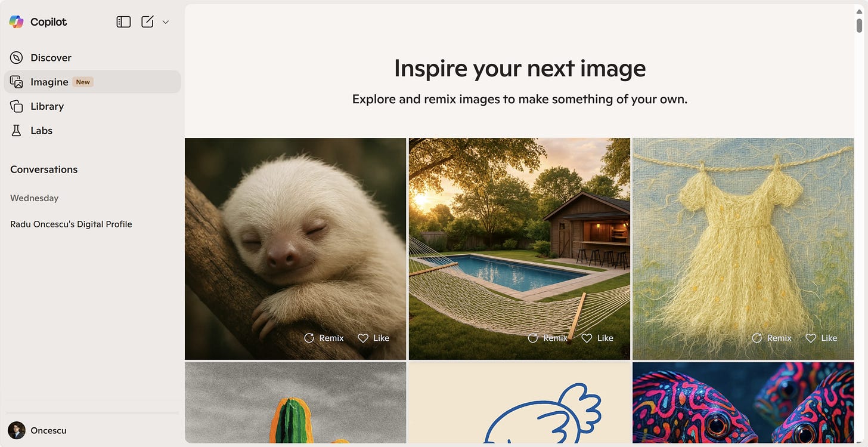Viewport: 868px width, 447px height.
Task: Open Radu Oncescu's Digital Profile conversation
Action: coord(71,224)
